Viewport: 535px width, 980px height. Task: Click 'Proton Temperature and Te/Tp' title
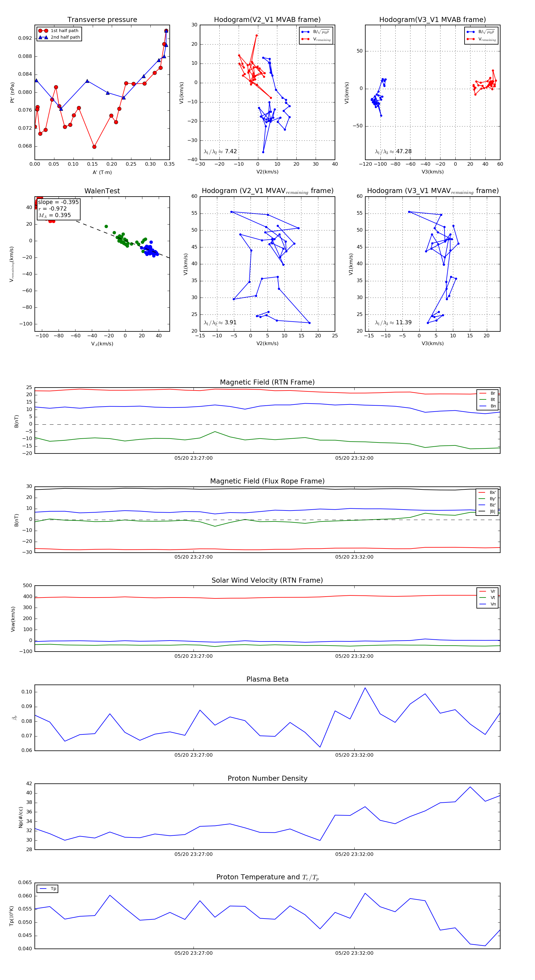[267, 877]
